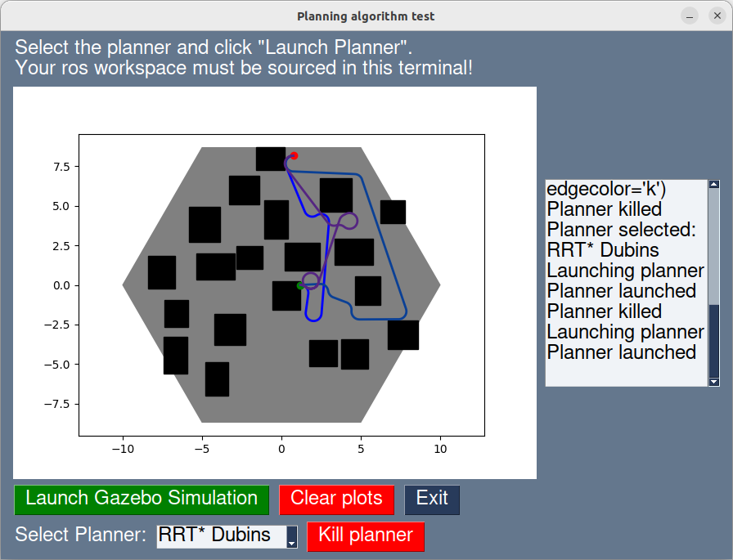Click the log panel scrollbar thumb
The image size is (733, 560).
tap(714, 340)
